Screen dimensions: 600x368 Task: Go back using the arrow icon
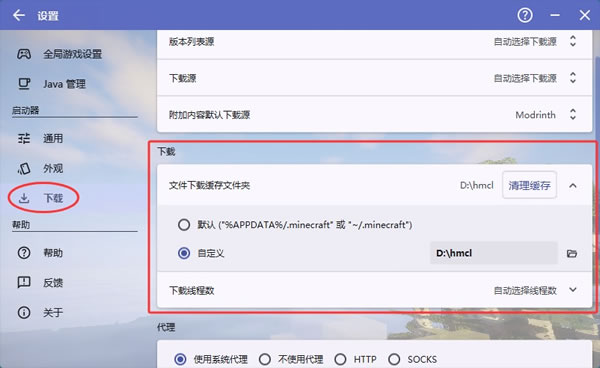point(18,15)
